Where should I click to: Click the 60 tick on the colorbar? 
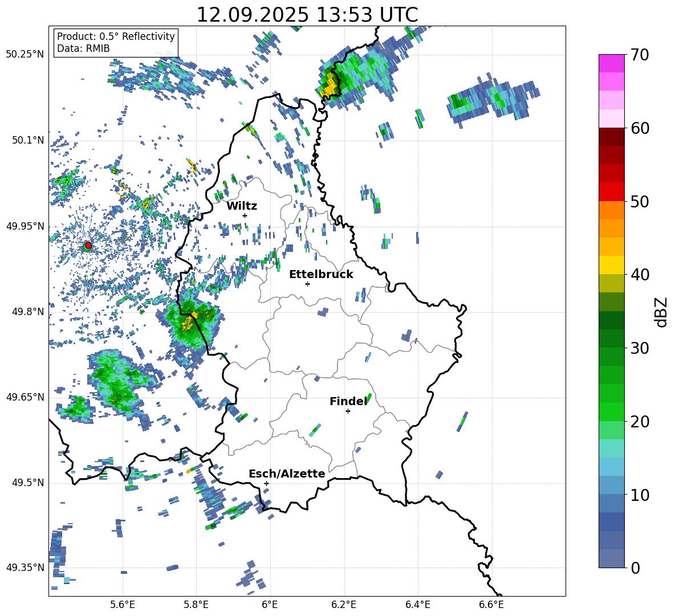pyautogui.click(x=640, y=128)
